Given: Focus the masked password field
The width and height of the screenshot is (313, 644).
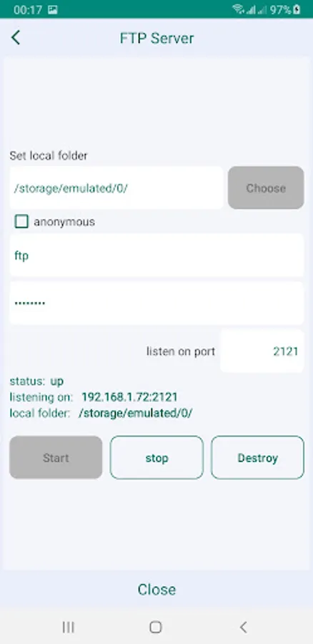Looking at the screenshot, I should tap(156, 303).
